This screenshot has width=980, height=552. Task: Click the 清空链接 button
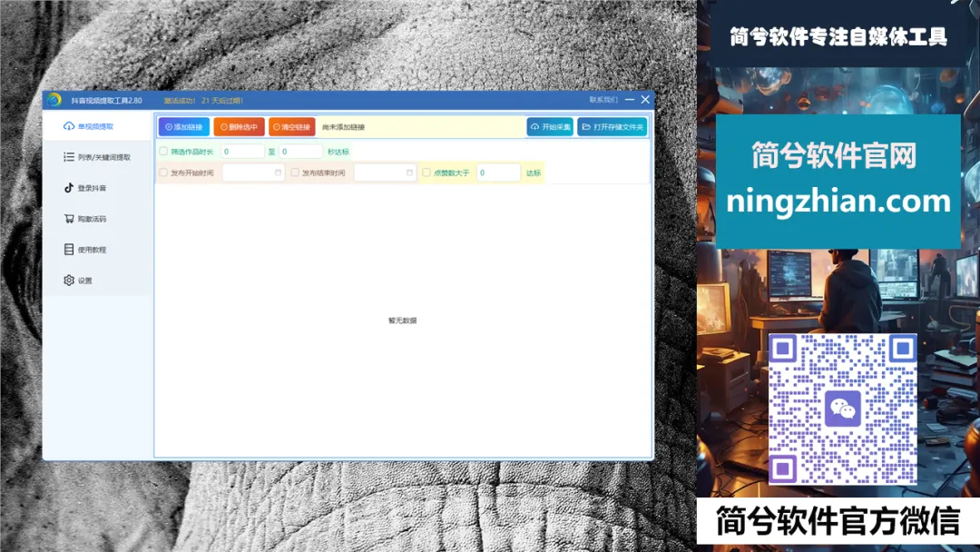pos(292,127)
